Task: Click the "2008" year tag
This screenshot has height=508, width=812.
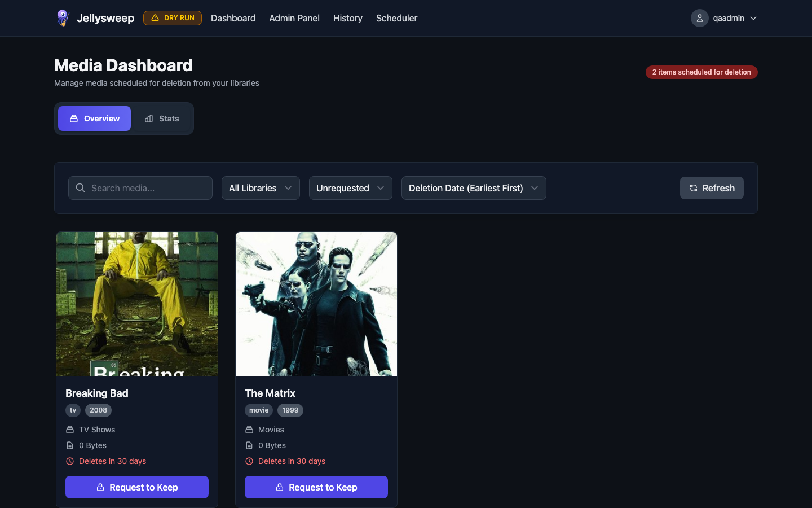Action: pyautogui.click(x=99, y=410)
